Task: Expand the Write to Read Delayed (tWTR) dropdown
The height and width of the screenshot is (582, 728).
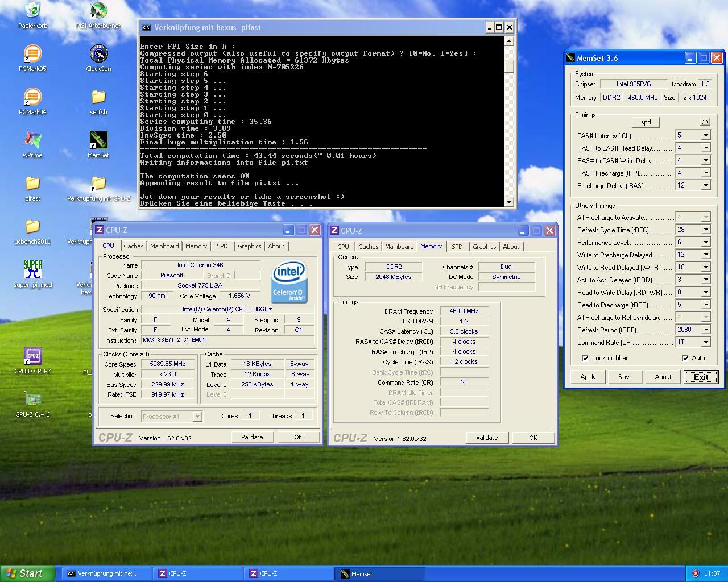Action: click(x=706, y=267)
